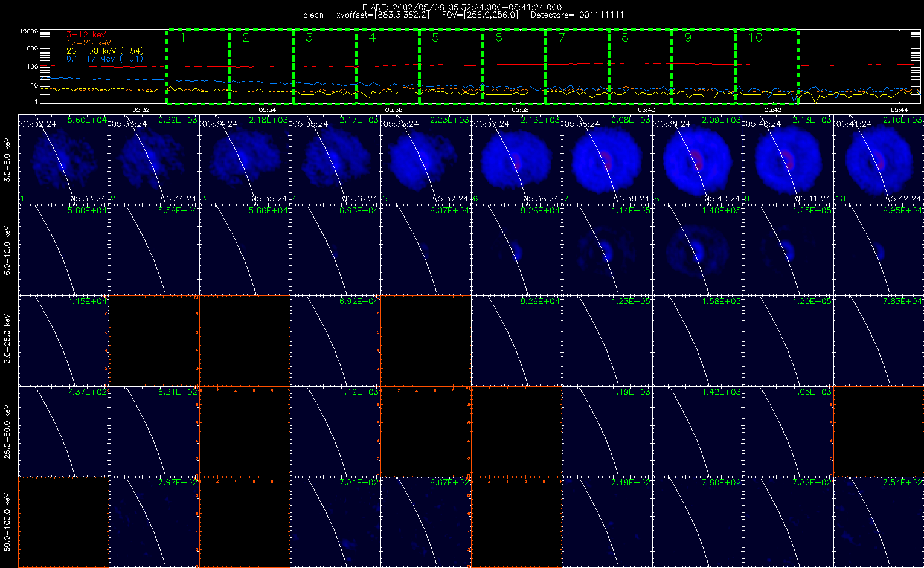Click the peak value 7.54E+02

(903, 483)
